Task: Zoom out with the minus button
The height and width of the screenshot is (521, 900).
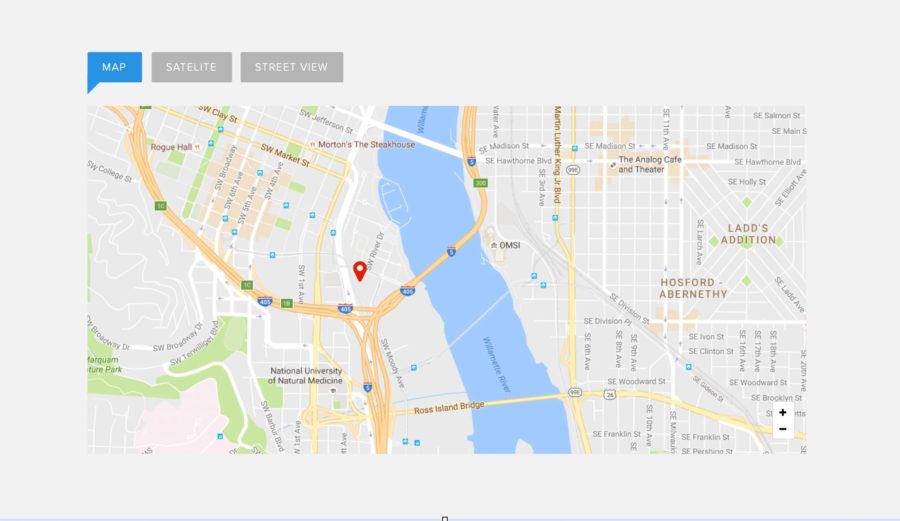Action: click(x=782, y=429)
